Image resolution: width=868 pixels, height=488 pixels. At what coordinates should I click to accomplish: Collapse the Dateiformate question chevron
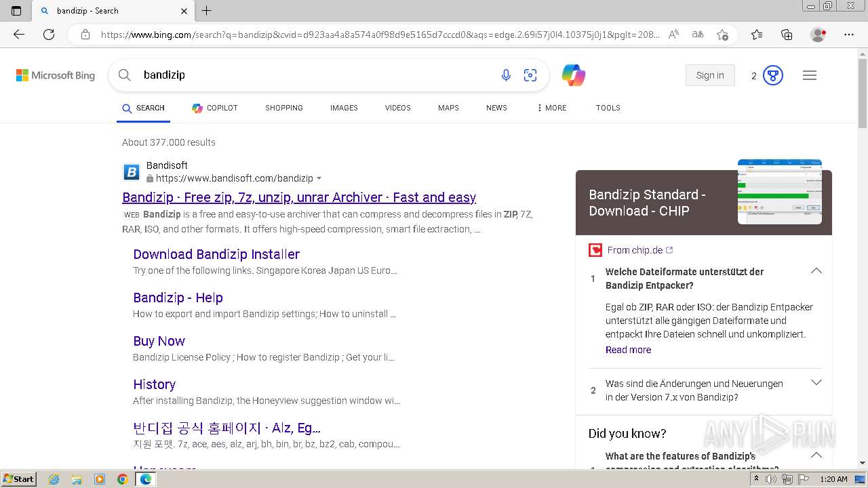pyautogui.click(x=816, y=270)
